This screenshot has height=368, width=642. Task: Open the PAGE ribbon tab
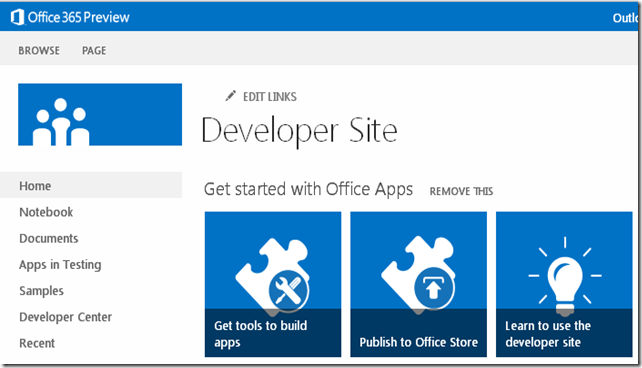pyautogui.click(x=94, y=50)
